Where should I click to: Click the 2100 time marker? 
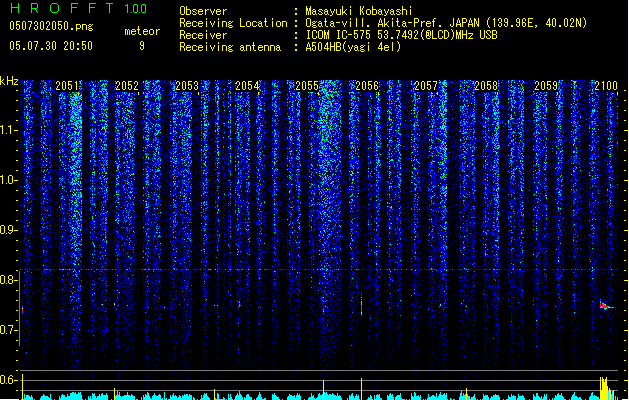point(606,85)
